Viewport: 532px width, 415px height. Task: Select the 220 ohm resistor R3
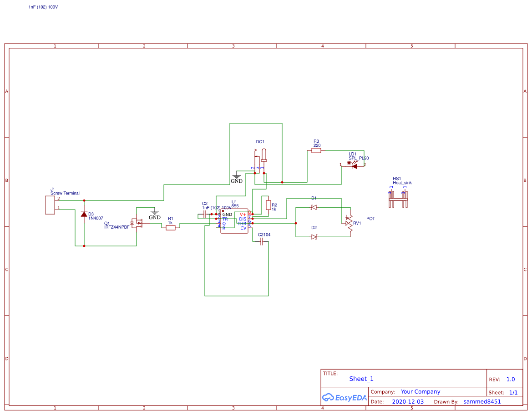pyautogui.click(x=316, y=150)
